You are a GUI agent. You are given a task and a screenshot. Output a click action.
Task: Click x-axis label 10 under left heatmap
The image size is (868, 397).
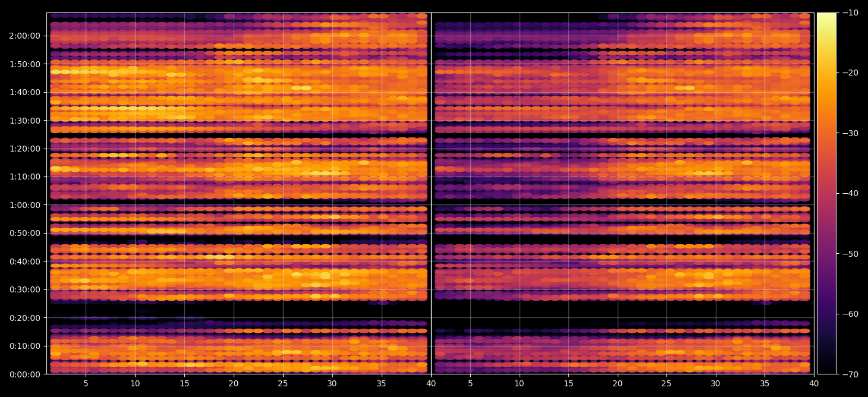(135, 384)
